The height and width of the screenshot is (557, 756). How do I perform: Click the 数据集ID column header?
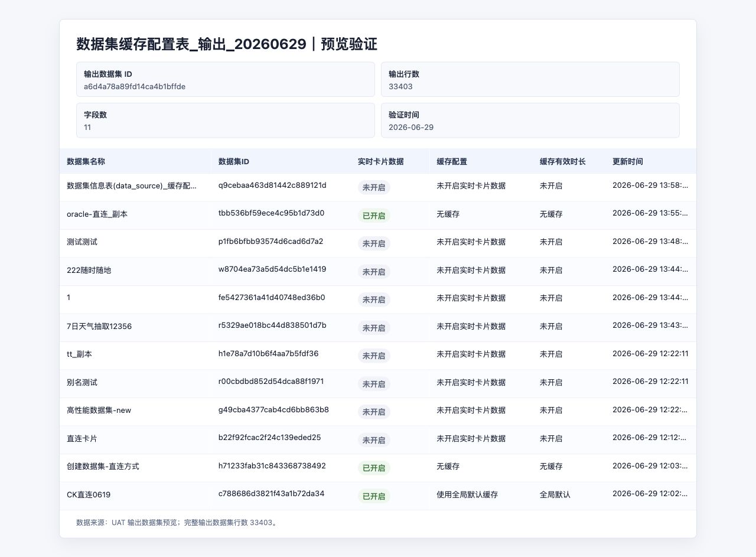[281, 161]
